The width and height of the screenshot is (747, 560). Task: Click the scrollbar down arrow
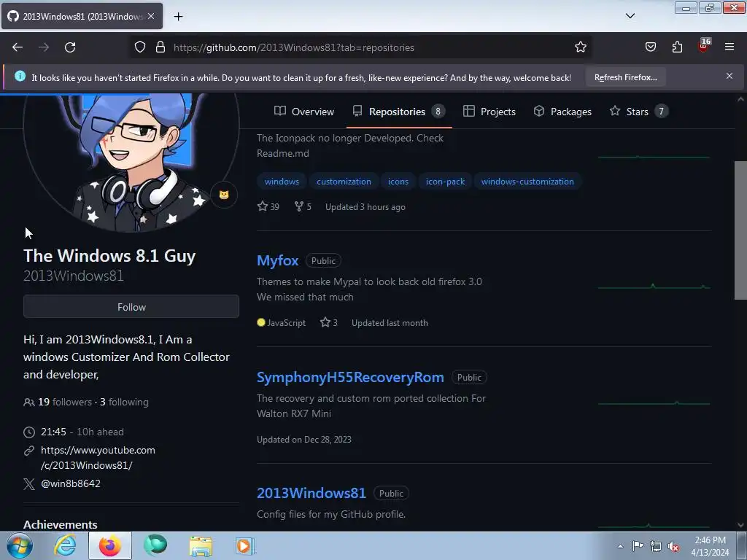(x=740, y=525)
